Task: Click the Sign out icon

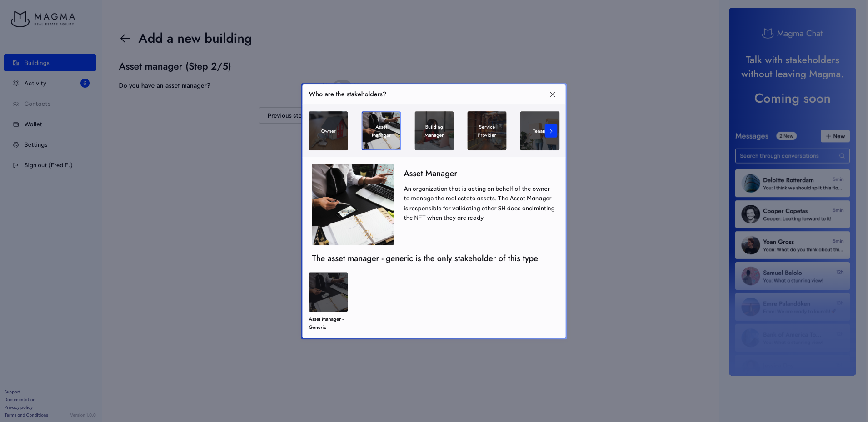Action: pyautogui.click(x=16, y=165)
